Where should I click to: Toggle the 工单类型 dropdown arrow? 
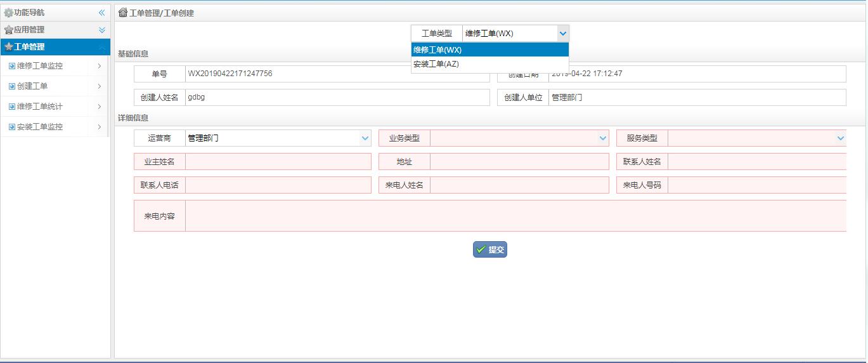[x=562, y=34]
